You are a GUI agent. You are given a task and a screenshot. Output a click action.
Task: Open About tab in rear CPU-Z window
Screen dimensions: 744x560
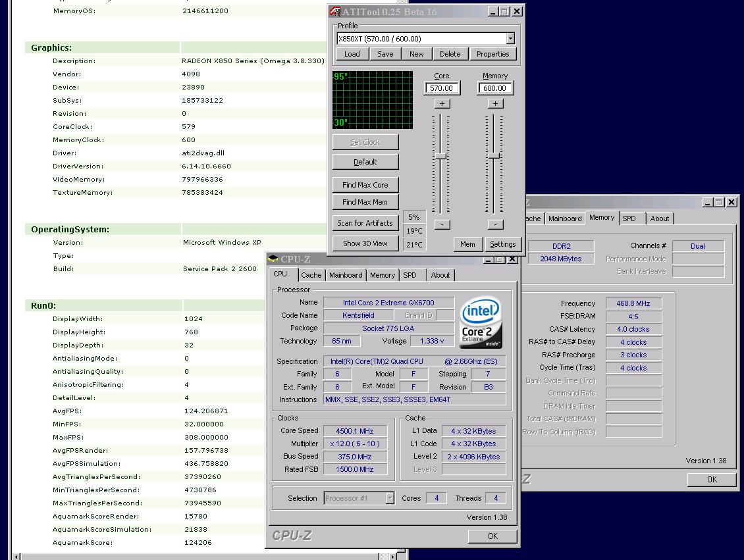660,218
